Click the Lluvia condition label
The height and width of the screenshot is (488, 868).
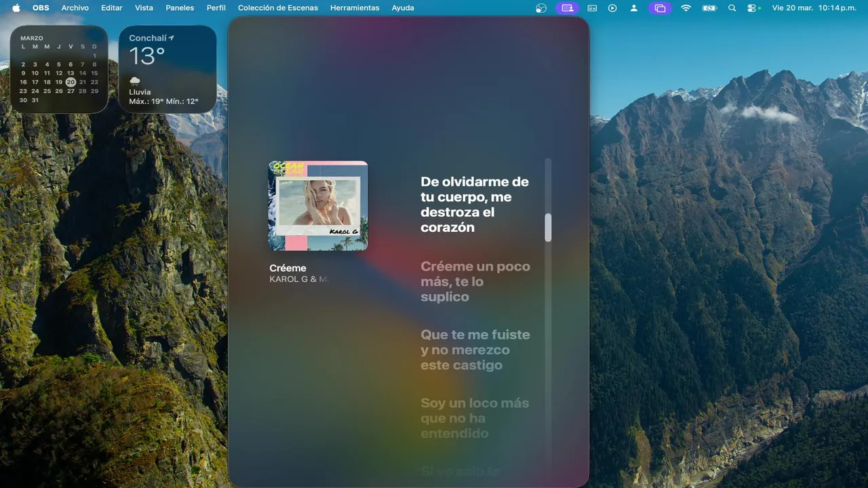coord(140,92)
